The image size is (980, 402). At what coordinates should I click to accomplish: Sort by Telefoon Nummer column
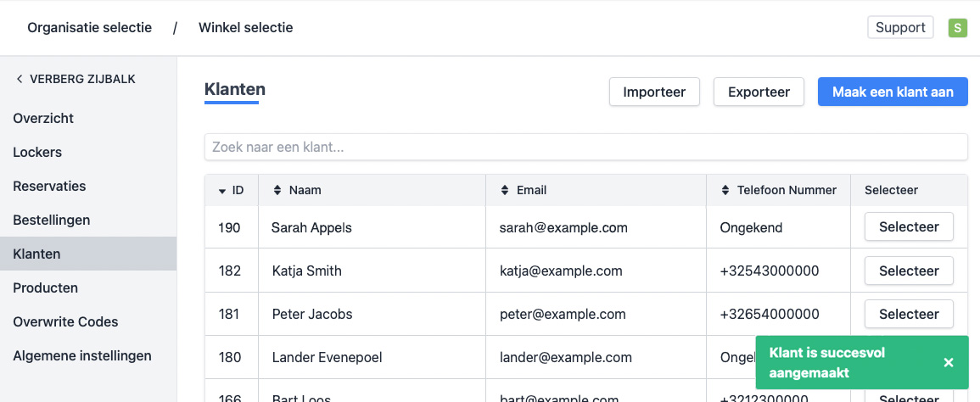(778, 191)
